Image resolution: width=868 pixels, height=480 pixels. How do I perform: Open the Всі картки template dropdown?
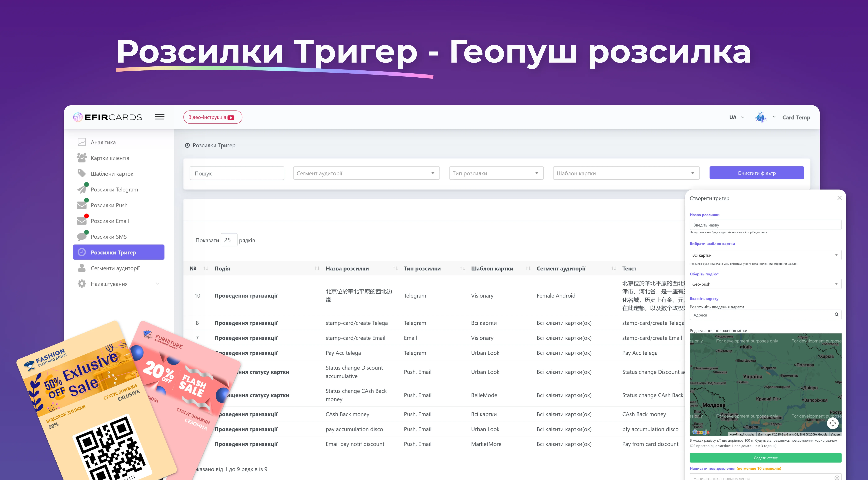(x=765, y=255)
